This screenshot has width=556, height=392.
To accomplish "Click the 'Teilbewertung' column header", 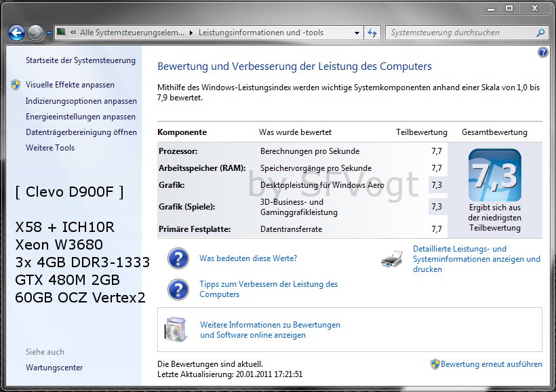I will (x=422, y=132).
